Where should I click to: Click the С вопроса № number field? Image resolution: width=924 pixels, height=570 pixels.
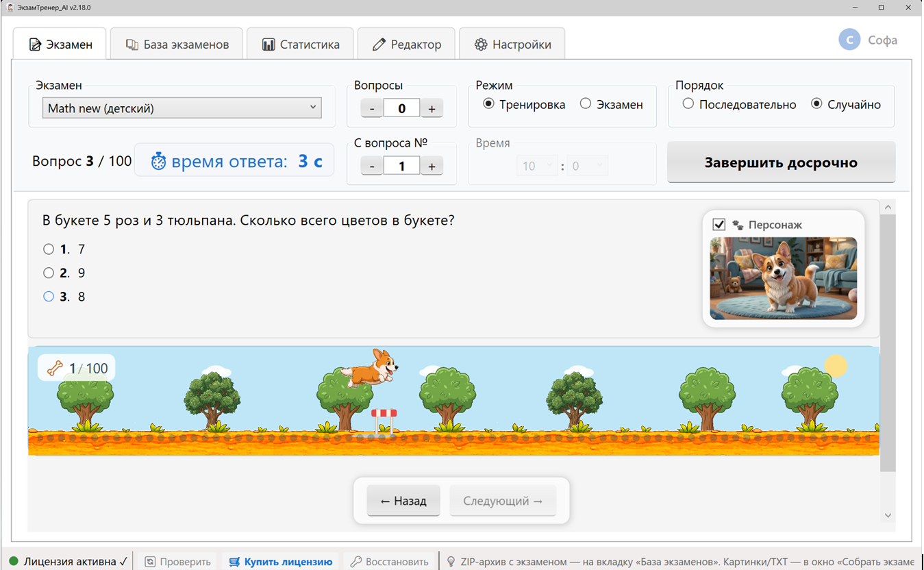click(x=401, y=166)
